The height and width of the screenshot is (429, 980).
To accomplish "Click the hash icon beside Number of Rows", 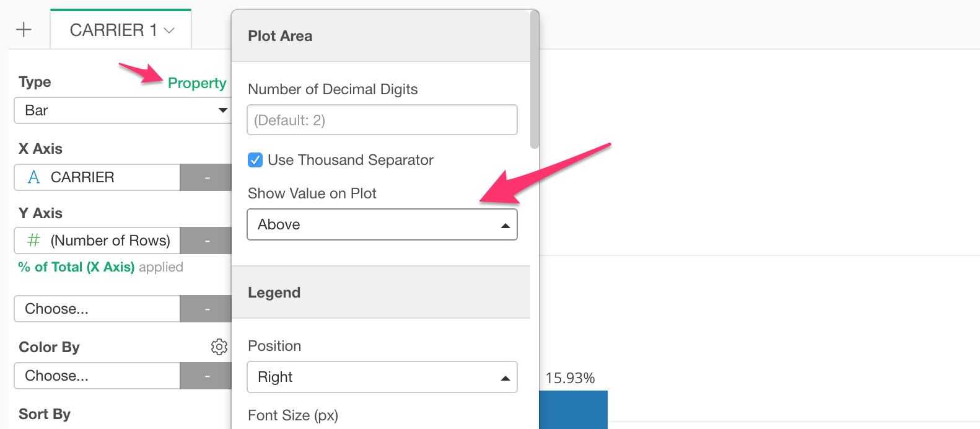I will pos(34,241).
